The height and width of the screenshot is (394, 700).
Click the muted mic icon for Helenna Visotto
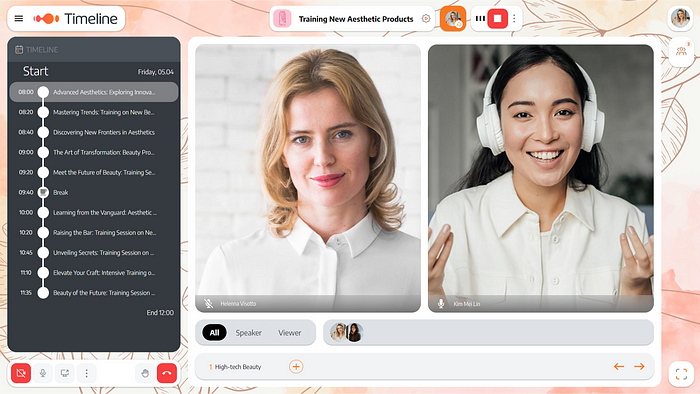(x=208, y=303)
